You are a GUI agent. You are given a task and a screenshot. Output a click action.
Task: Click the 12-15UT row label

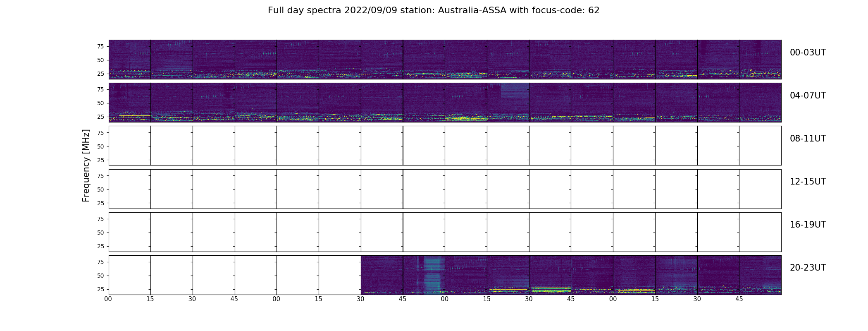[808, 182]
